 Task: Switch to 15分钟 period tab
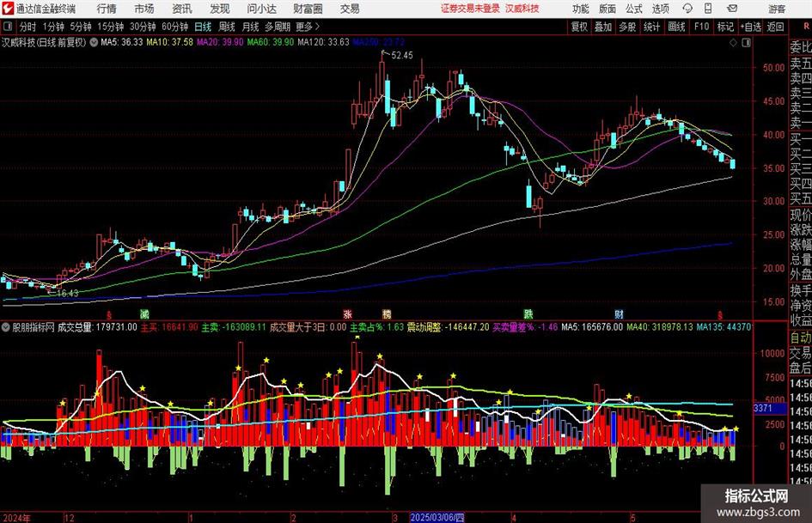pyautogui.click(x=111, y=27)
